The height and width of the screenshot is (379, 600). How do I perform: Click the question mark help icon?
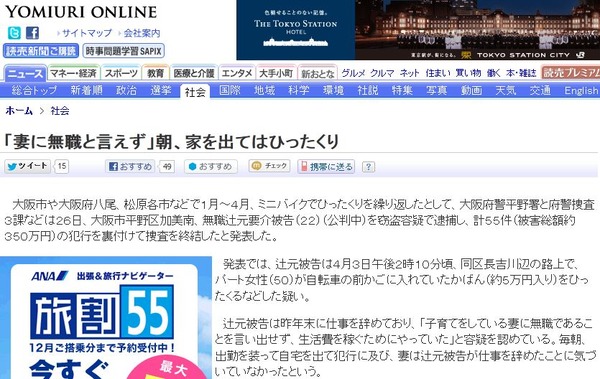[x=368, y=167]
